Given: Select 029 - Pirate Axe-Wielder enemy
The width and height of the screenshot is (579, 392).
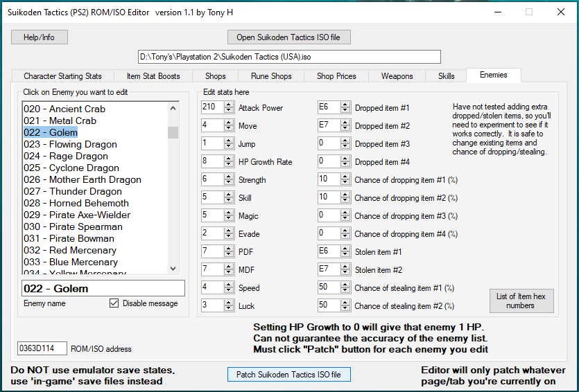Looking at the screenshot, I should point(94,215).
